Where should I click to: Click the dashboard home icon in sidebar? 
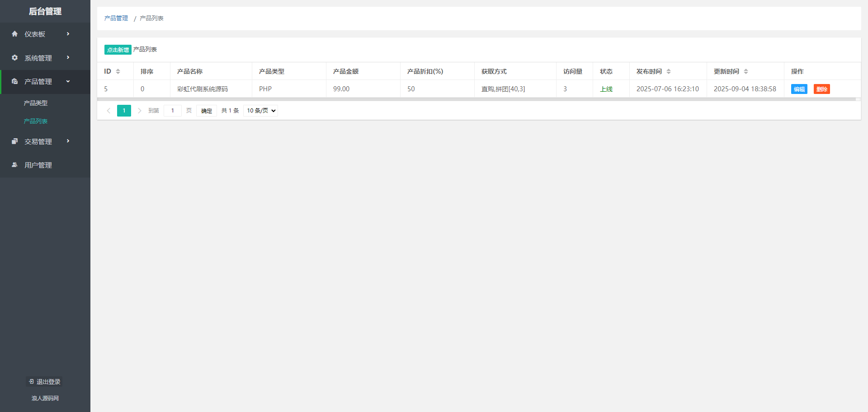tap(15, 34)
